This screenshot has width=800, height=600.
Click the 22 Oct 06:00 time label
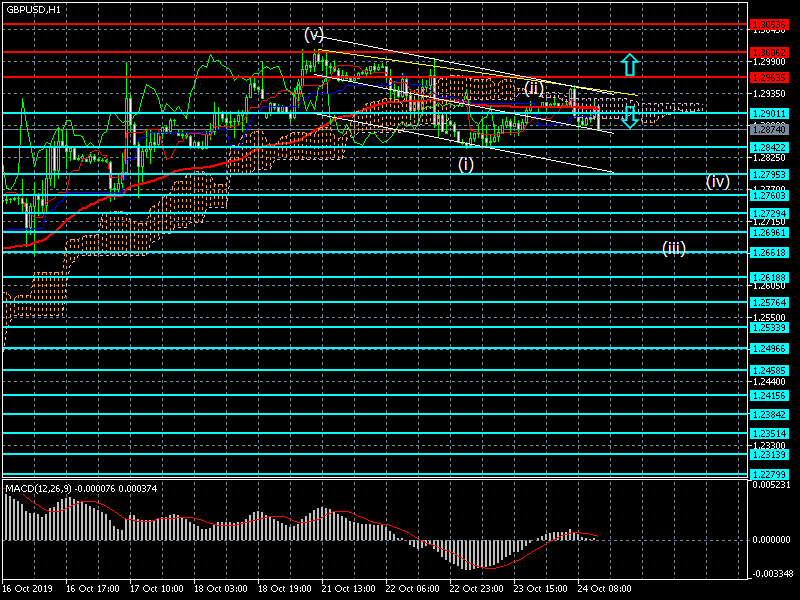[x=412, y=588]
